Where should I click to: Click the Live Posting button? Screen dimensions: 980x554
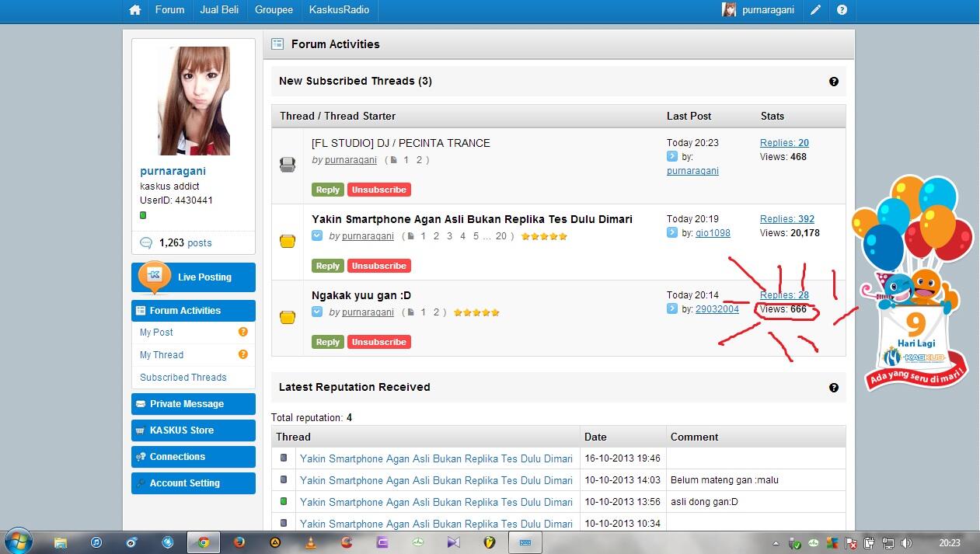(x=194, y=277)
